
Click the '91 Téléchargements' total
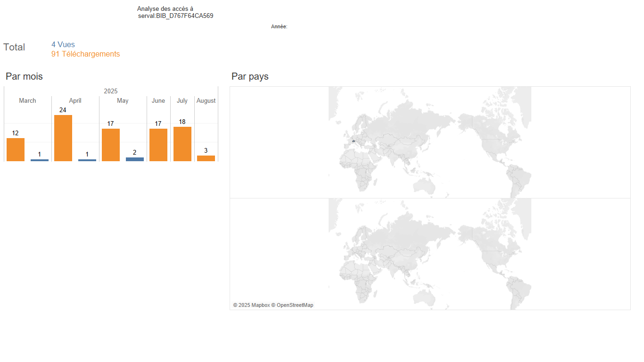(86, 54)
